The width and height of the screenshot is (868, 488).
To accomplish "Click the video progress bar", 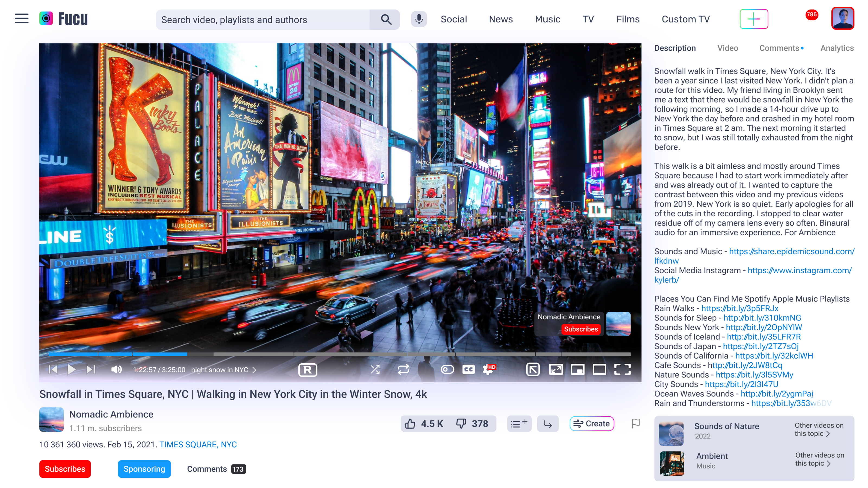I will (x=337, y=354).
